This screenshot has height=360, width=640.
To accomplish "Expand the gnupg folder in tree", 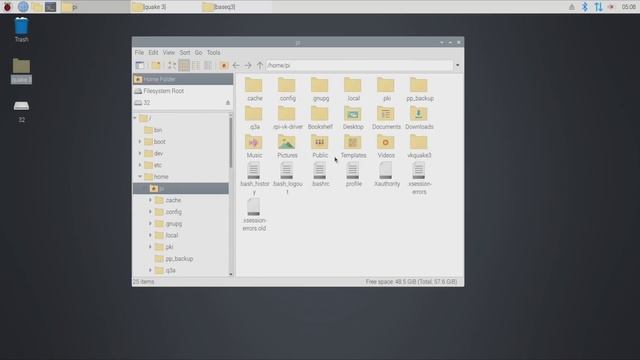I will coord(150,224).
